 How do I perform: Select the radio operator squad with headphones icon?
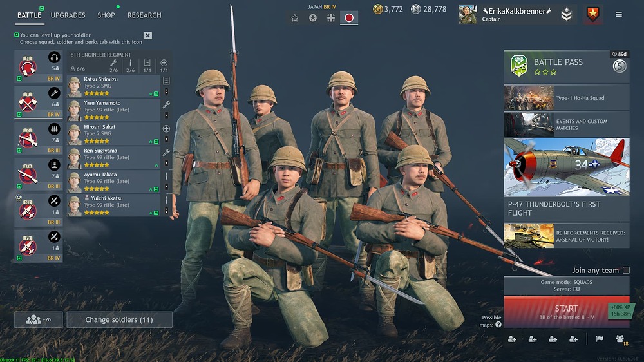(38, 66)
